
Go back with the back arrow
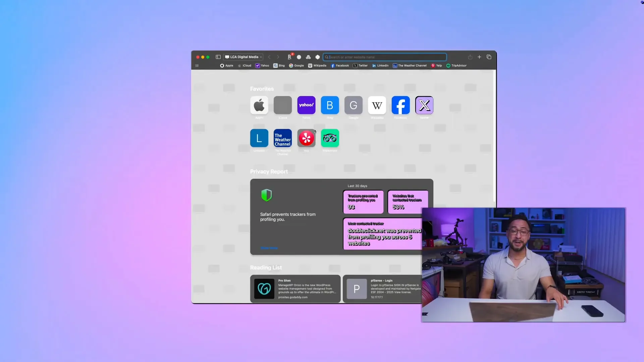click(x=269, y=57)
